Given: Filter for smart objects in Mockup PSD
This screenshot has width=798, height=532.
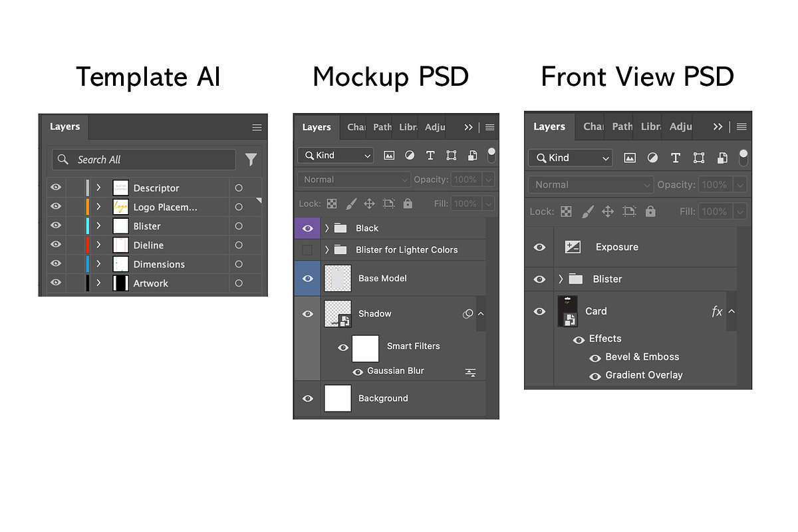Looking at the screenshot, I should (x=472, y=156).
